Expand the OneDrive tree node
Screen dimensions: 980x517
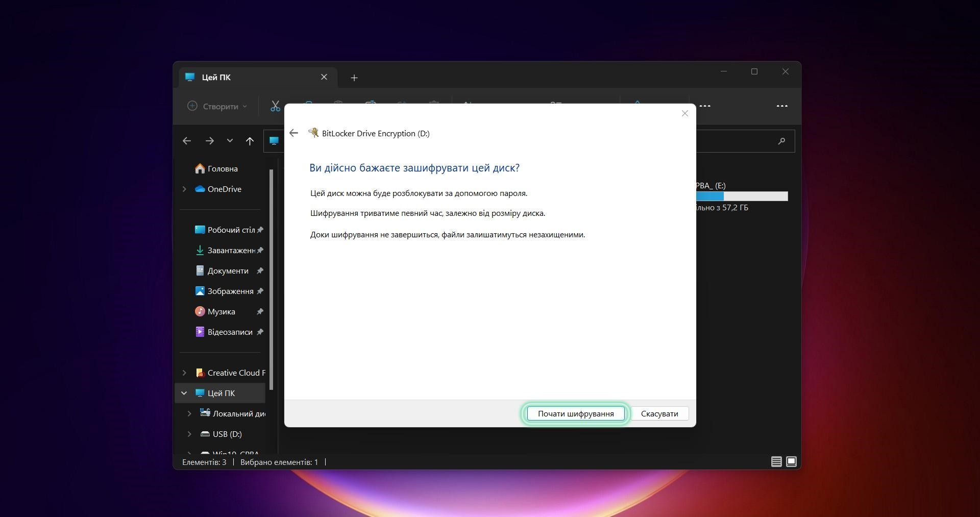pos(184,189)
